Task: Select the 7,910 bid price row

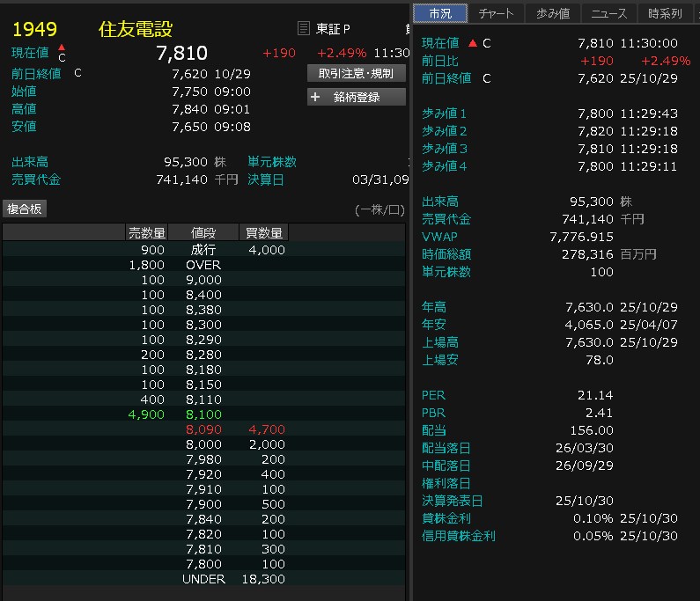Action: [x=203, y=489]
